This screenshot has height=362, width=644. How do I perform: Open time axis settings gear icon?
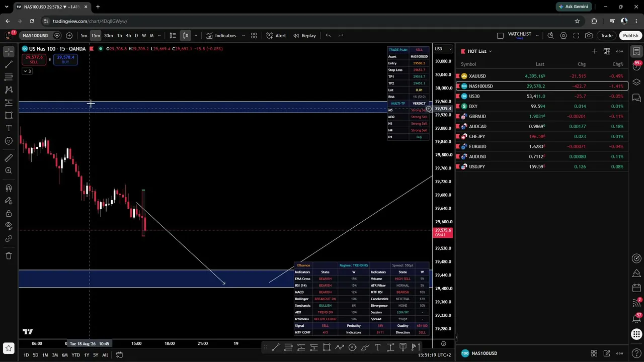click(443, 344)
